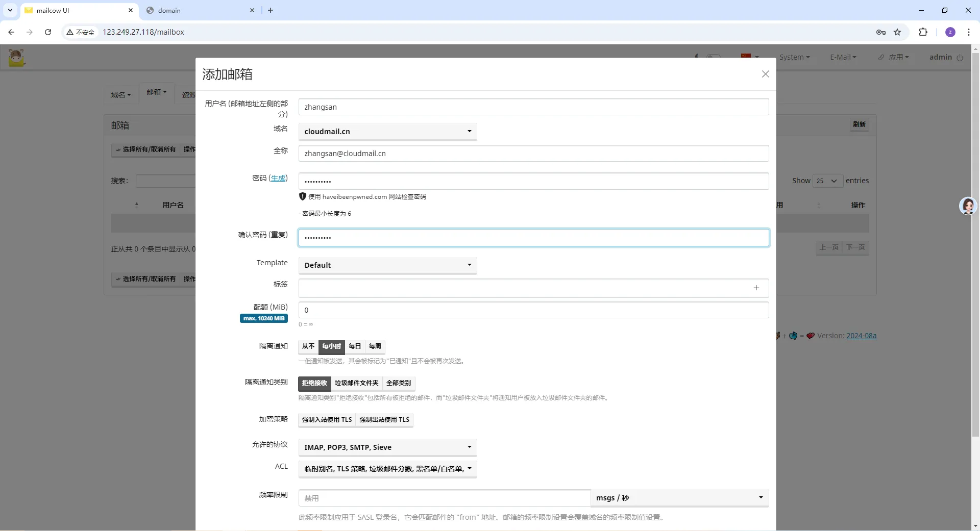Select quarantine category 拒绝接收
The image size is (980, 531).
point(314,383)
